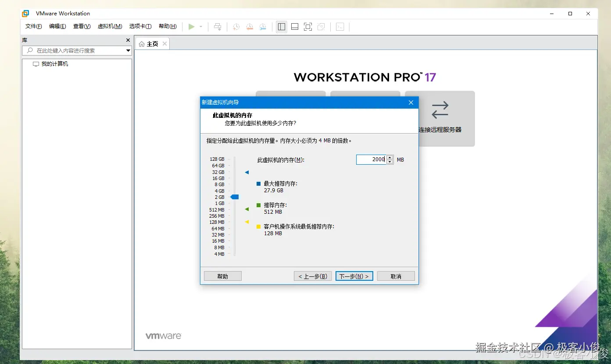Click the memory value field showing 2000
Screen dimensions: 611x364
click(371, 159)
